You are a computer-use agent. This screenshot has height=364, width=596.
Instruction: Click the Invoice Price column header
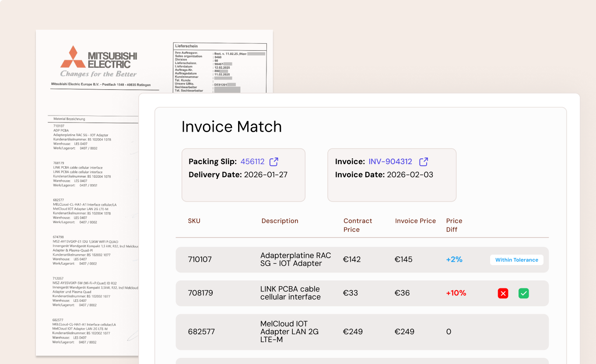415,221
